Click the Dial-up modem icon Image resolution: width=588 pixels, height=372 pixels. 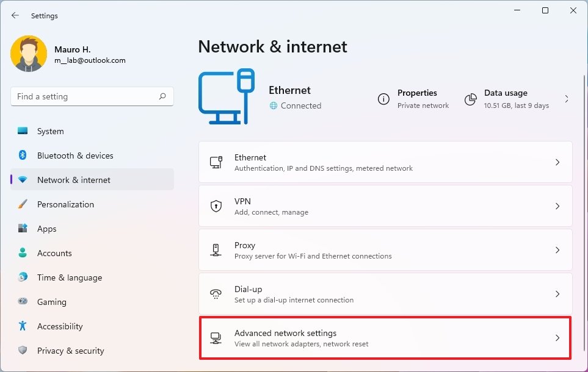tap(216, 293)
